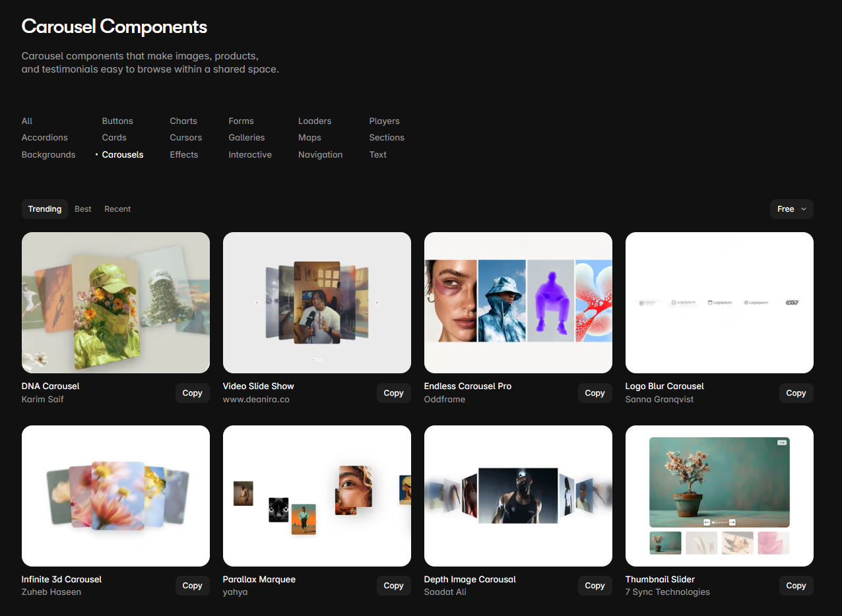The image size is (842, 616).
Task: Click the Carousel Components page heading
Action: [114, 26]
